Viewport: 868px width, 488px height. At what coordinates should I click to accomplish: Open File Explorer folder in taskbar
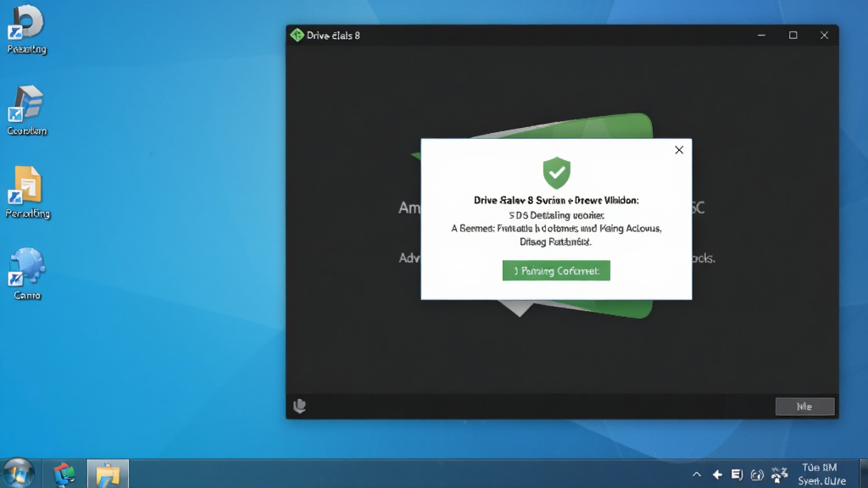108,474
